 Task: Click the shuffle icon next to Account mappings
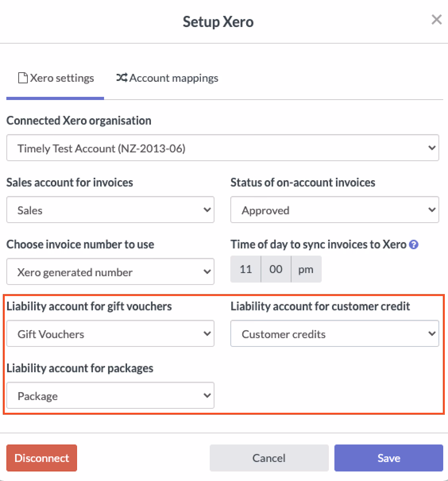click(121, 78)
